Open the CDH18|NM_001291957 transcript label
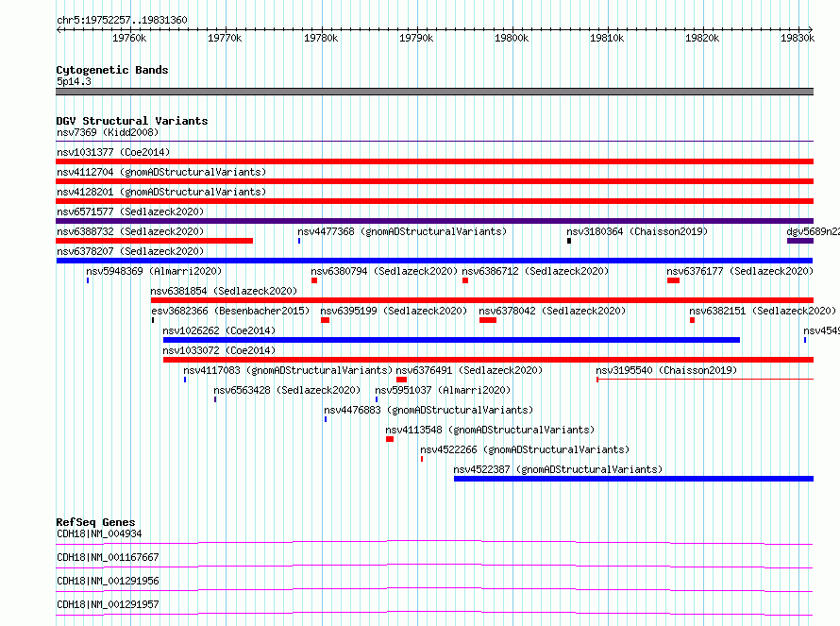 coord(108,604)
